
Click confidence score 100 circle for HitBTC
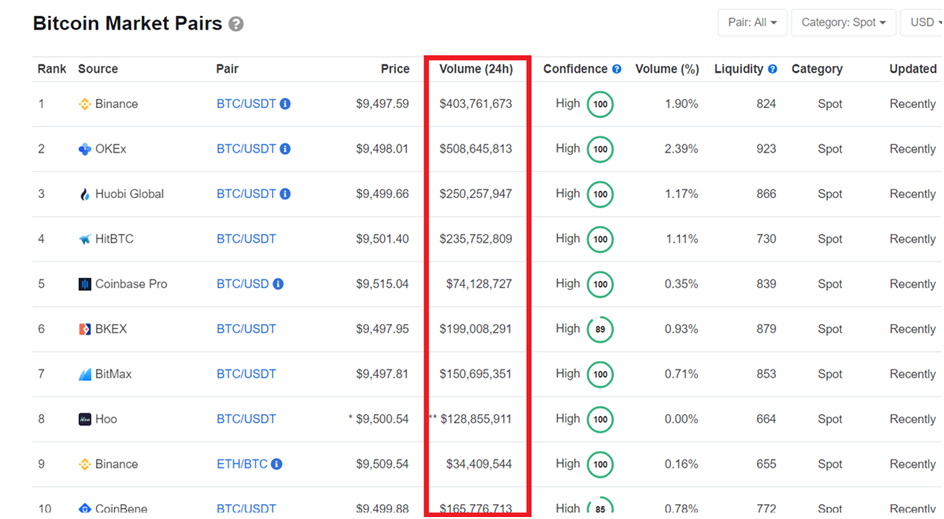(x=600, y=239)
